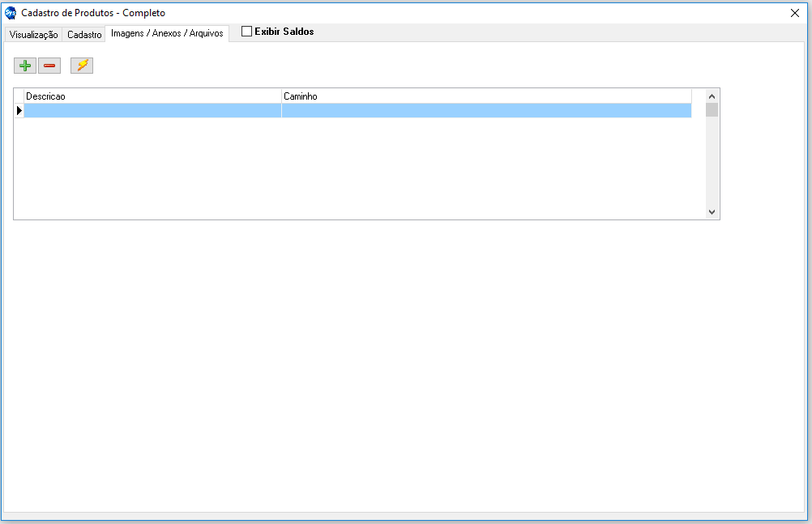The image size is (812, 524).
Task: Click the grid's vertical scrollbar thumb
Action: pos(712,110)
